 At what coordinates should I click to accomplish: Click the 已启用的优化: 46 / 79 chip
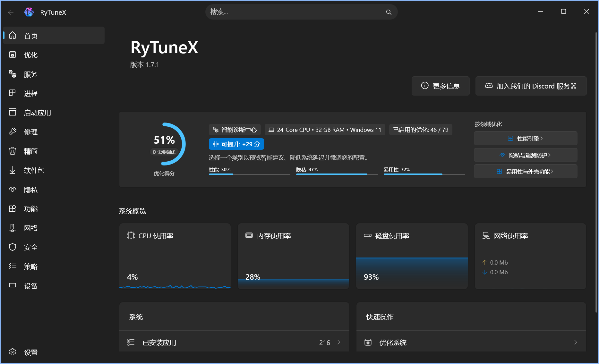421,130
